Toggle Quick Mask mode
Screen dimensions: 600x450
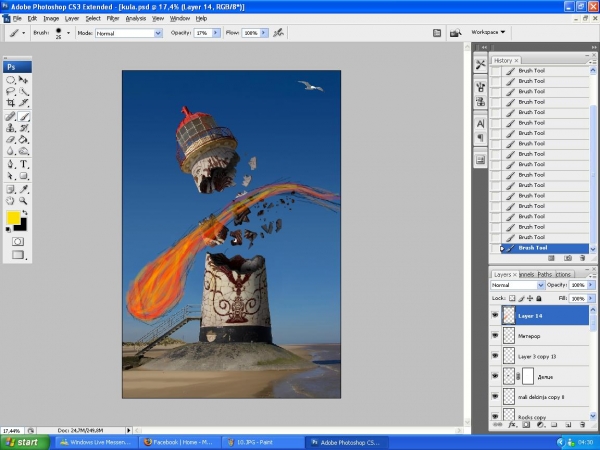pyautogui.click(x=18, y=241)
